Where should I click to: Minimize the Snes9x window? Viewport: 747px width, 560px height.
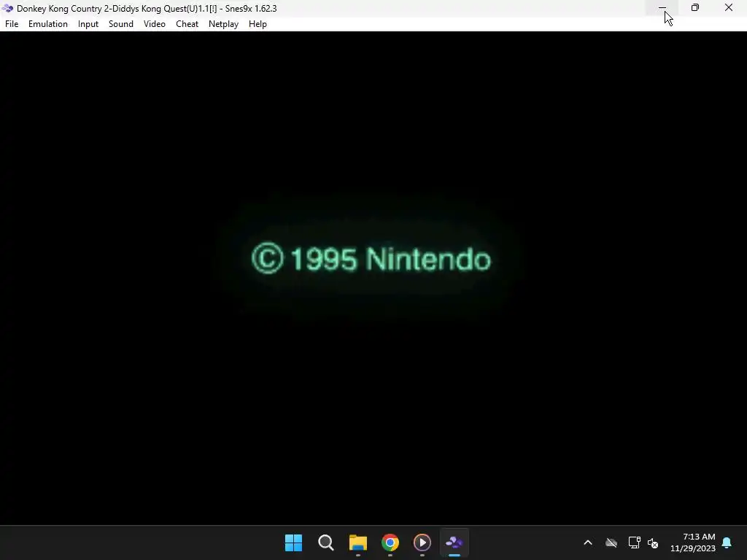point(662,8)
